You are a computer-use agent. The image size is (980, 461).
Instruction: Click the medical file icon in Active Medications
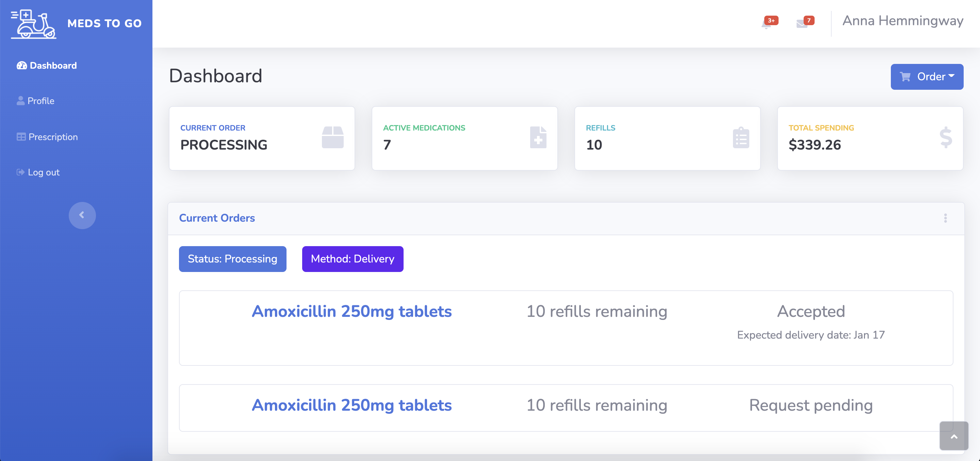538,137
